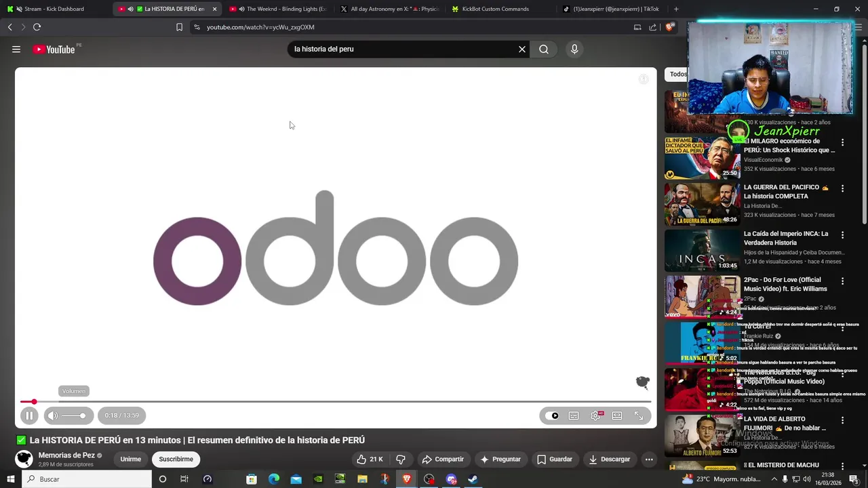Switch to theater mode view
Image resolution: width=868 pixels, height=488 pixels.
(x=617, y=415)
